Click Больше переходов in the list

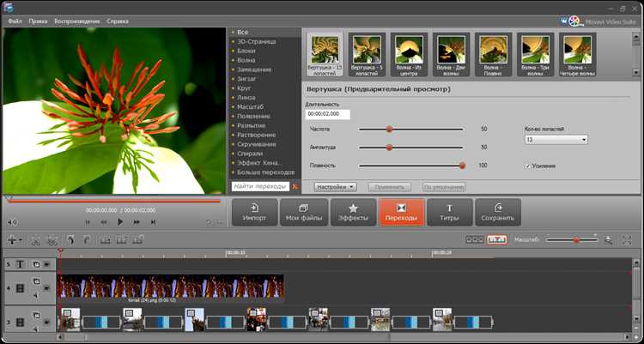tap(265, 172)
